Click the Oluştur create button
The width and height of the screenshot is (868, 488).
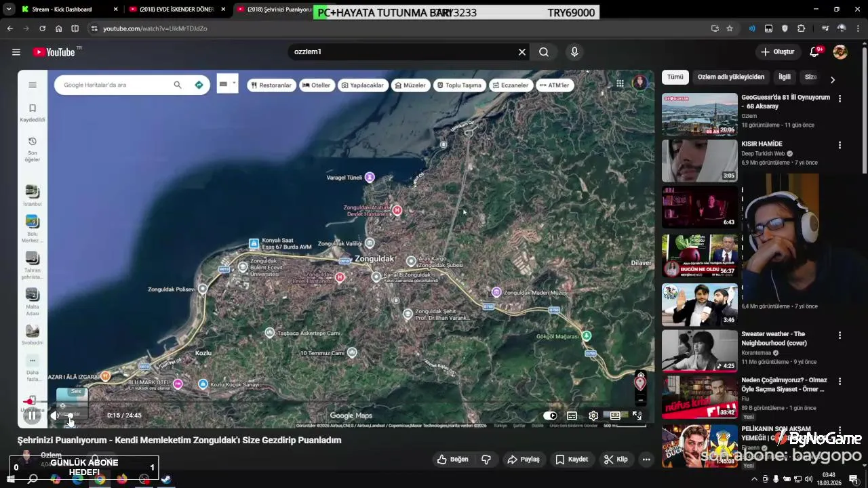click(778, 52)
